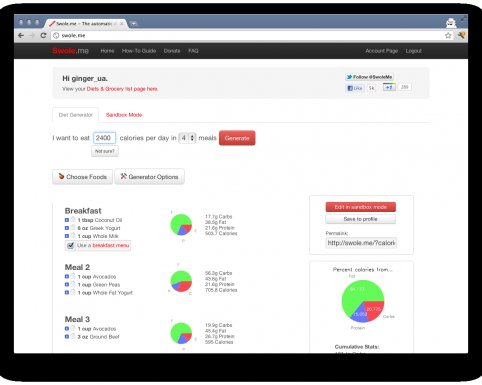482x385 pixels.
Task: Expand the Choose Foods panel
Action: click(x=83, y=177)
